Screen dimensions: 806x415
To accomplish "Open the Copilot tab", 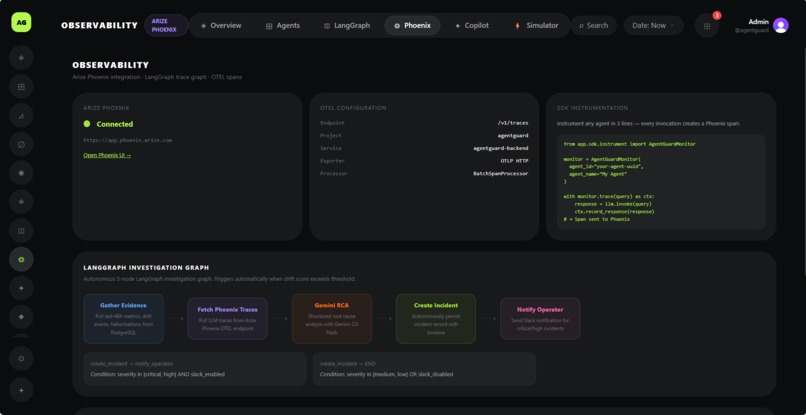I will coord(472,26).
